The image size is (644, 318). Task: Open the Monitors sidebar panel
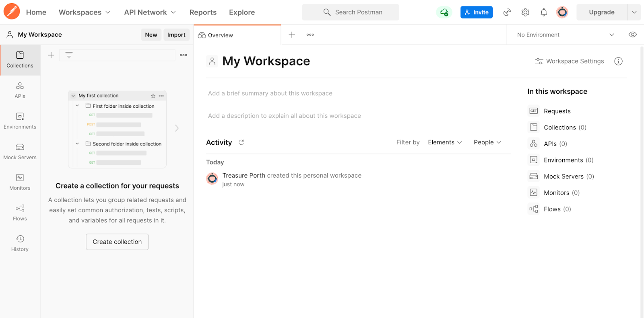click(x=20, y=182)
